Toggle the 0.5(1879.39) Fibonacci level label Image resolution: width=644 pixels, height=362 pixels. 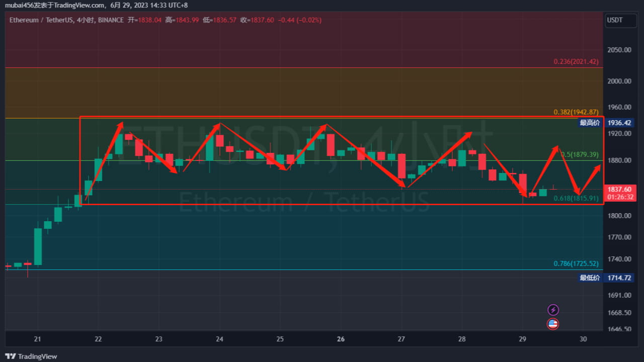pyautogui.click(x=580, y=154)
